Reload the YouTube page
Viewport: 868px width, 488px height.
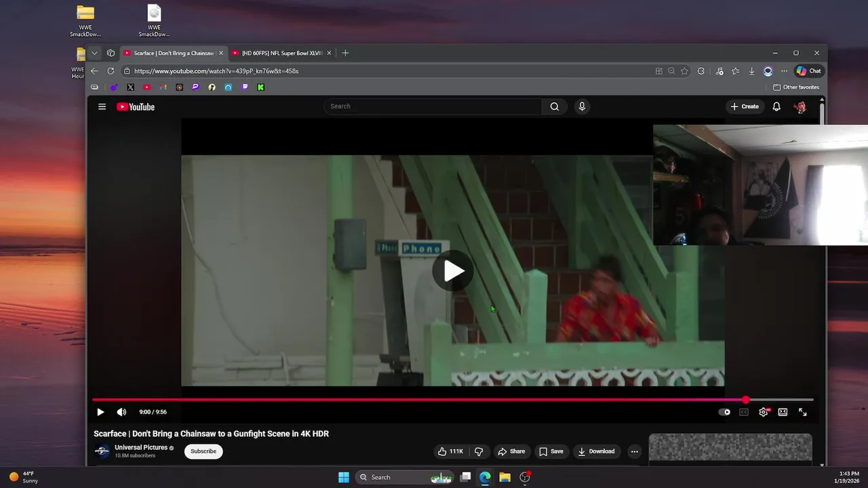click(111, 70)
